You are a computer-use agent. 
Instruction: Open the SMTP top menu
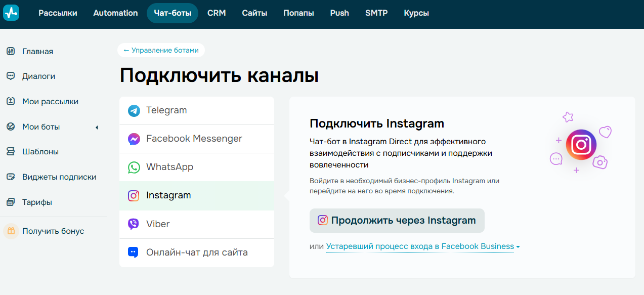tap(376, 13)
